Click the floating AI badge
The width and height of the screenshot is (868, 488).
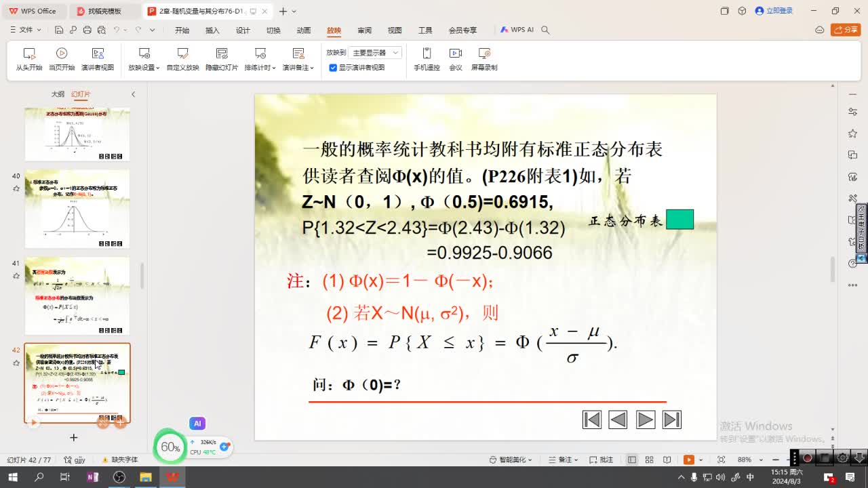[197, 423]
